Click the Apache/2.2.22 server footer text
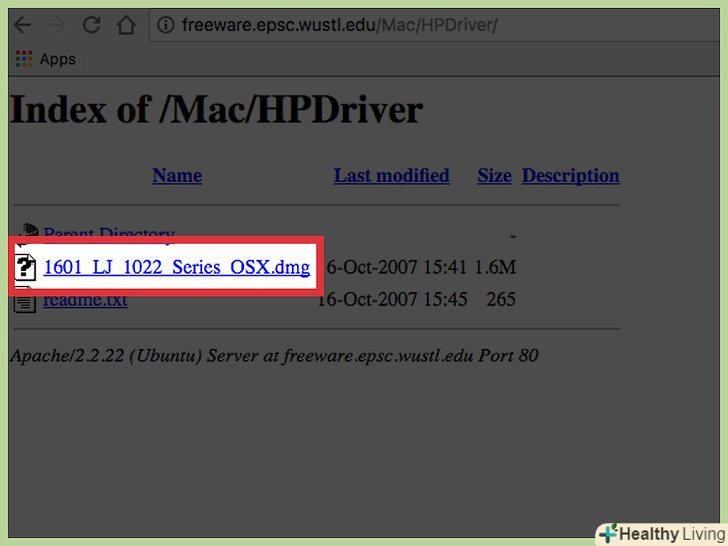728x546 pixels. [x=274, y=356]
